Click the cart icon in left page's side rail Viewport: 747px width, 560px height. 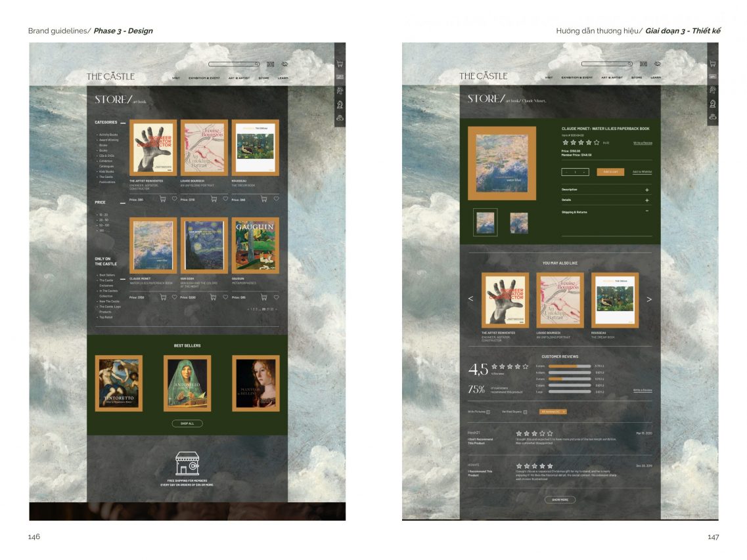point(340,64)
